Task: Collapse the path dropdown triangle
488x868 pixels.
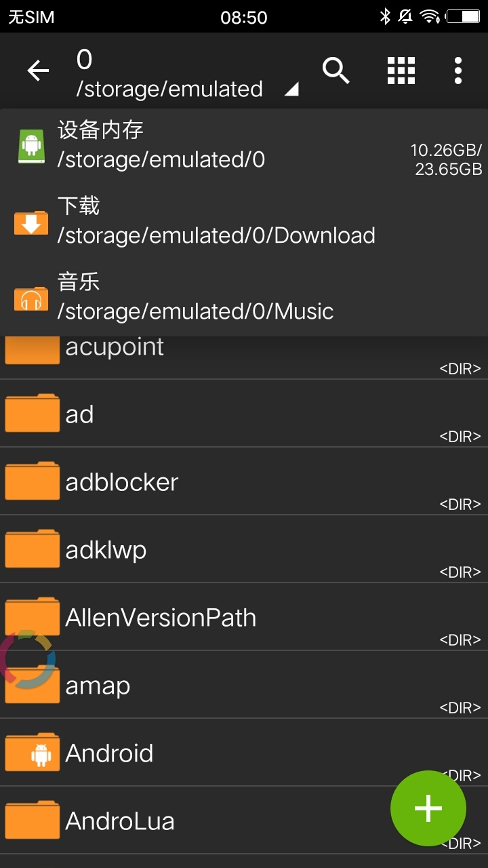Action: click(291, 90)
